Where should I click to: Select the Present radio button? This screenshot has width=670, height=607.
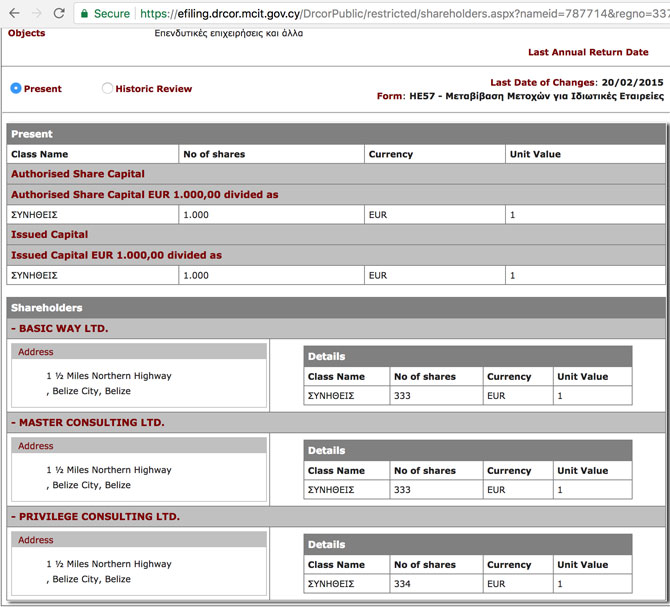pyautogui.click(x=16, y=88)
